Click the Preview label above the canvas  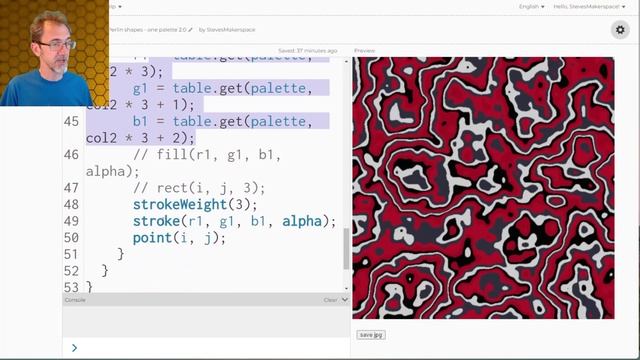click(x=364, y=51)
